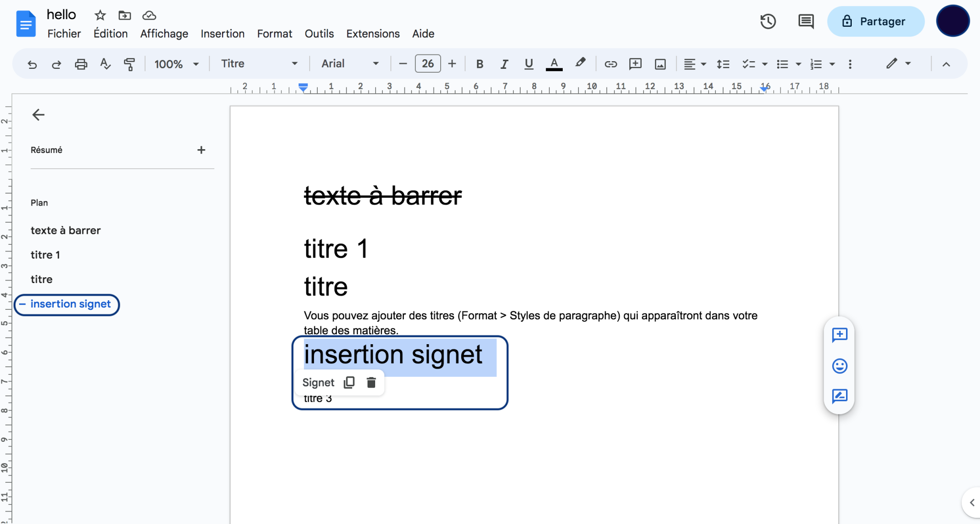Open the Format menu
The height and width of the screenshot is (524, 980).
pos(274,33)
